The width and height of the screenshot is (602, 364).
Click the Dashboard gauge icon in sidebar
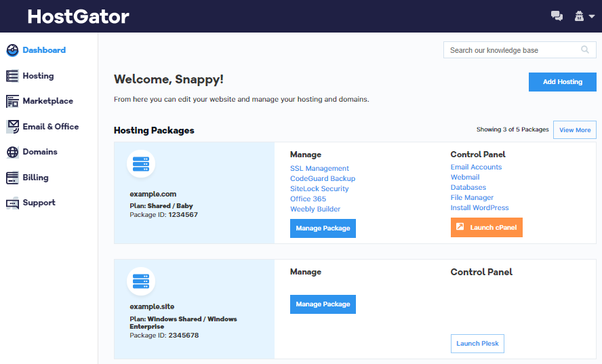(12, 50)
